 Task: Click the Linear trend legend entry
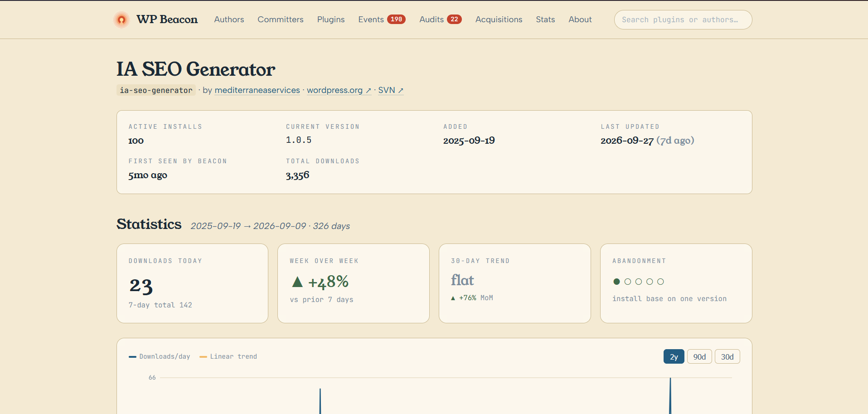(228, 356)
